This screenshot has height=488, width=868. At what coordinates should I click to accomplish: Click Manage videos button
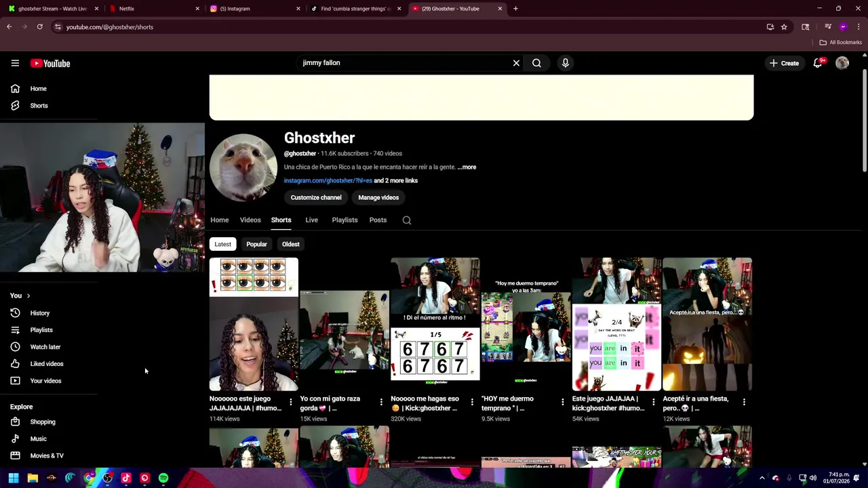click(378, 197)
